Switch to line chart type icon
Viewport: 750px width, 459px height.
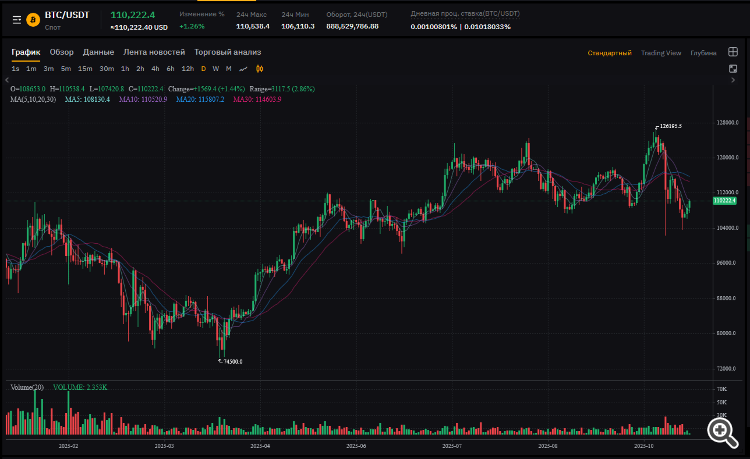(x=243, y=69)
